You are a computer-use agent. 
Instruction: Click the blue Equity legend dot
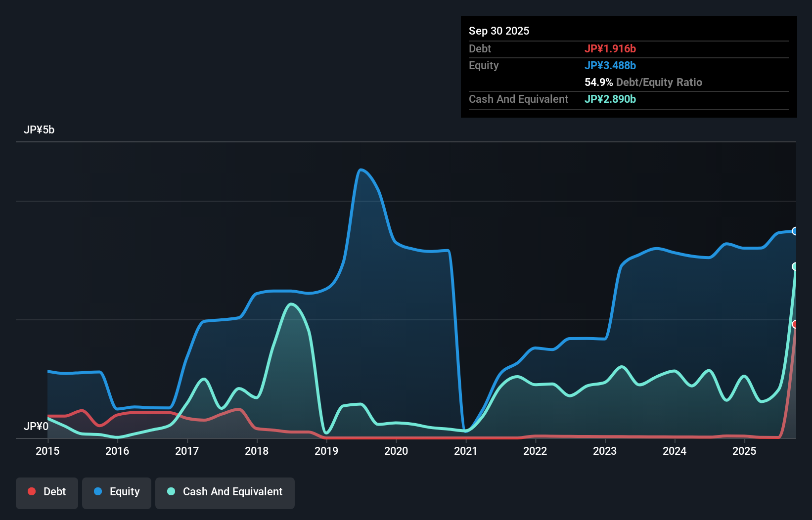[98, 491]
